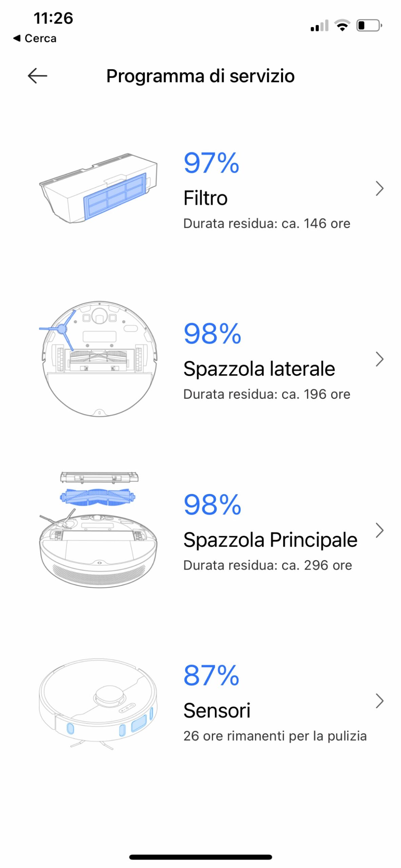
Task: Tap the home indicator bar
Action: (x=200, y=857)
